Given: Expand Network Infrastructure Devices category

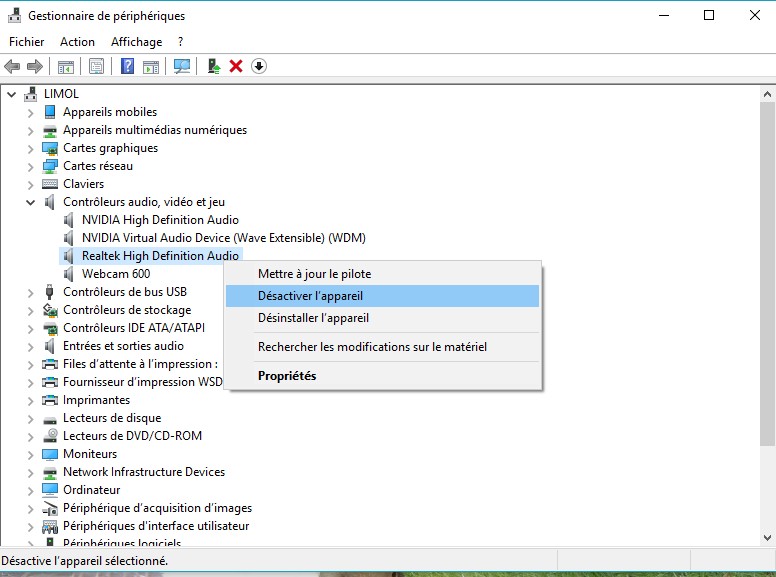Looking at the screenshot, I should click(31, 473).
